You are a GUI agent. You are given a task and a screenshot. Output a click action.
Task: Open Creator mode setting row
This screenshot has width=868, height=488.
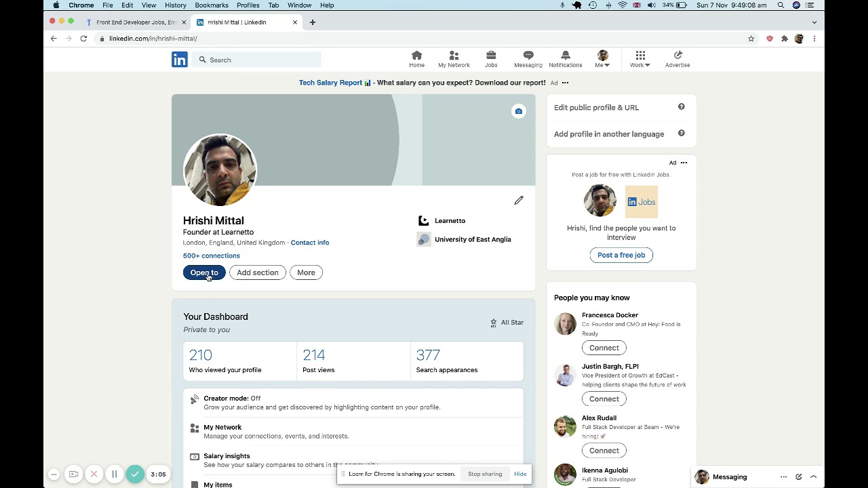pos(353,403)
